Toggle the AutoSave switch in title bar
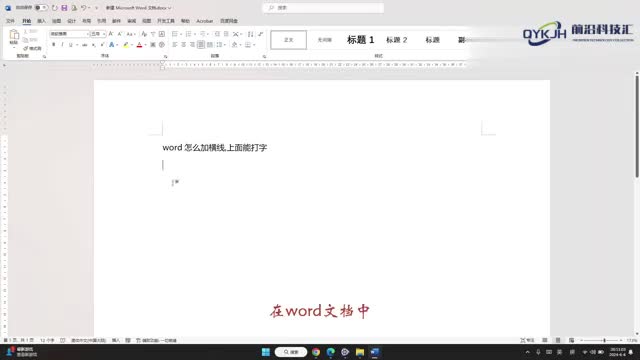 (41, 8)
